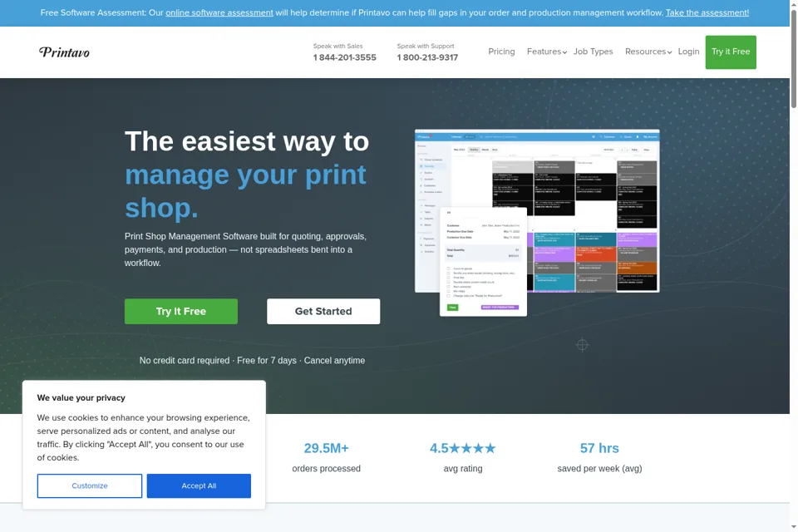
Task: Select the Speak with Support label
Action: point(426,46)
